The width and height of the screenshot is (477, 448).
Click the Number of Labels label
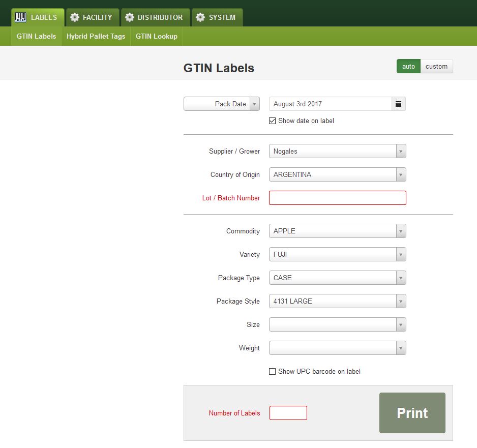[x=234, y=413]
